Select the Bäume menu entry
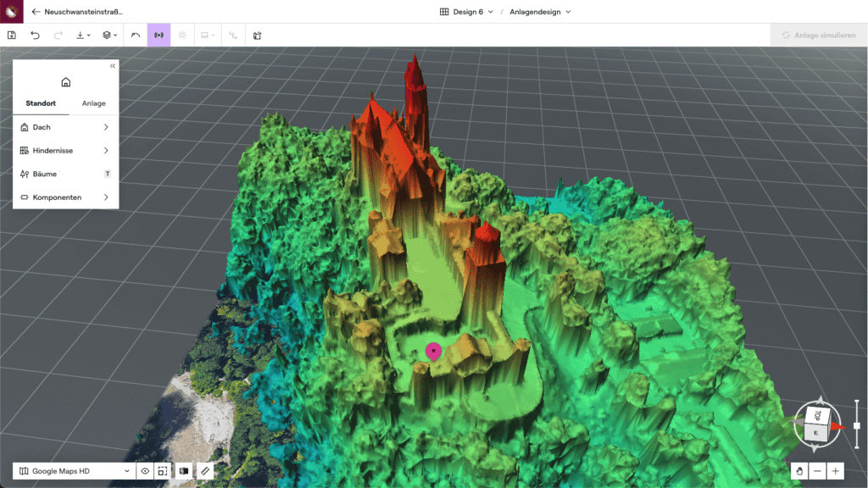 coord(65,174)
